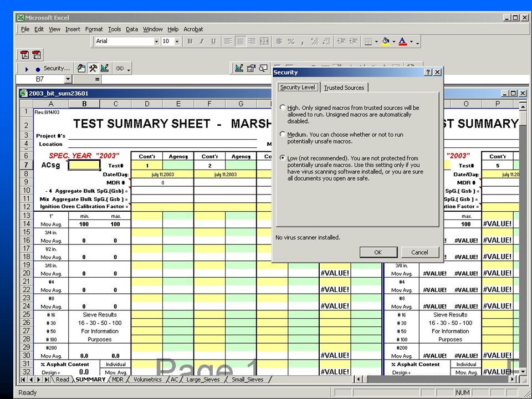532x399 pixels.
Task: Open the Name Box dropdown arrow
Action: click(x=68, y=79)
